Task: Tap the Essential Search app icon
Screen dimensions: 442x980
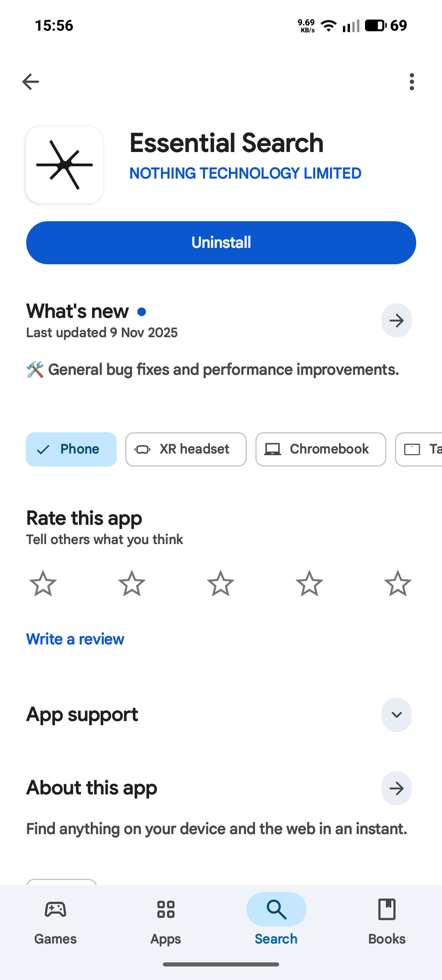Action: point(65,165)
